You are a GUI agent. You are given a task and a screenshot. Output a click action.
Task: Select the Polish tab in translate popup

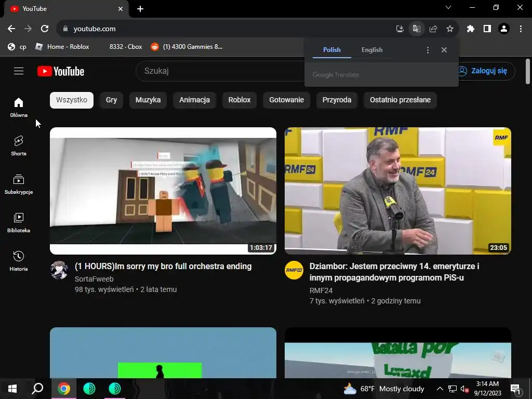[332, 50]
